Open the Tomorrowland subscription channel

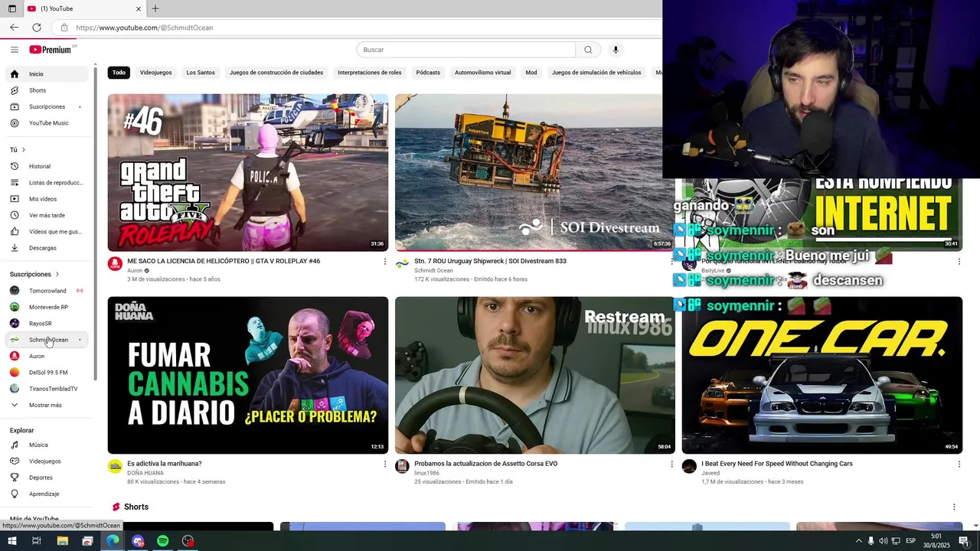[47, 291]
